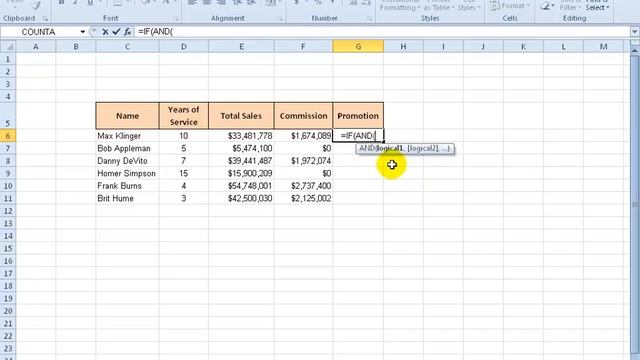Click the $2,125,002 commission cell
Viewport: 640px width, 360px height.
point(303,198)
